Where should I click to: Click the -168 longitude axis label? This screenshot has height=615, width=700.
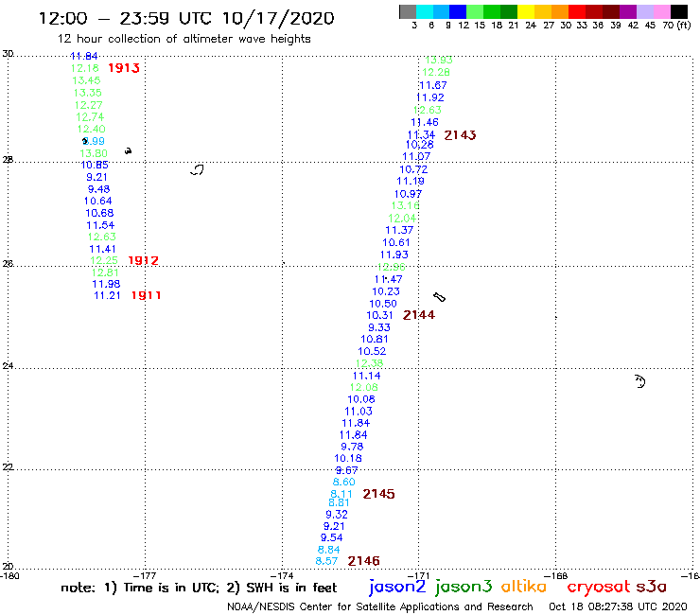click(557, 575)
